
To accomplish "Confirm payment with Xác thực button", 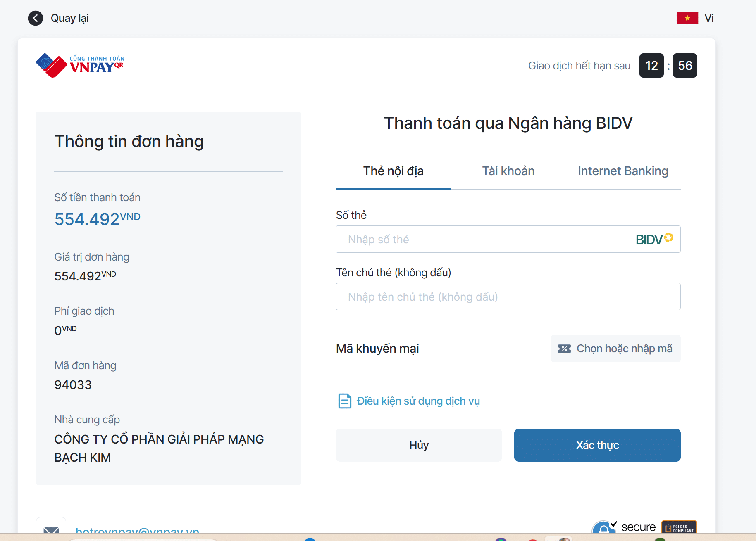I will [x=597, y=445].
